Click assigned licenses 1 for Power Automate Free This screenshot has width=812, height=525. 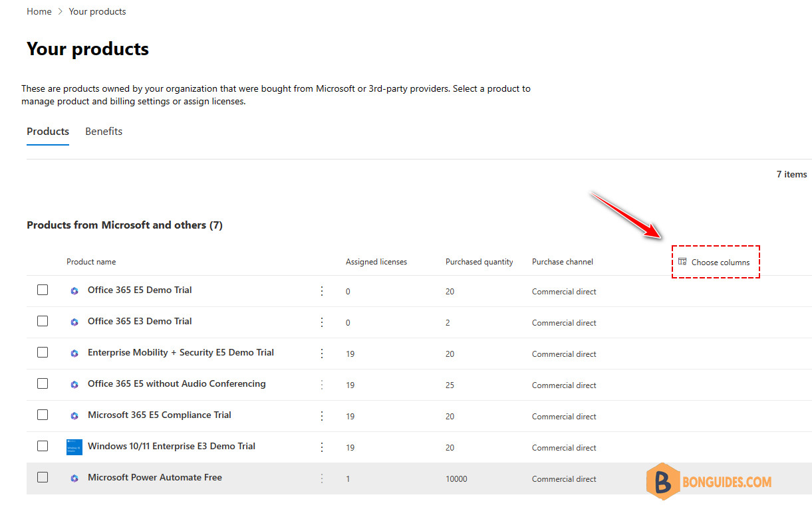pyautogui.click(x=348, y=479)
